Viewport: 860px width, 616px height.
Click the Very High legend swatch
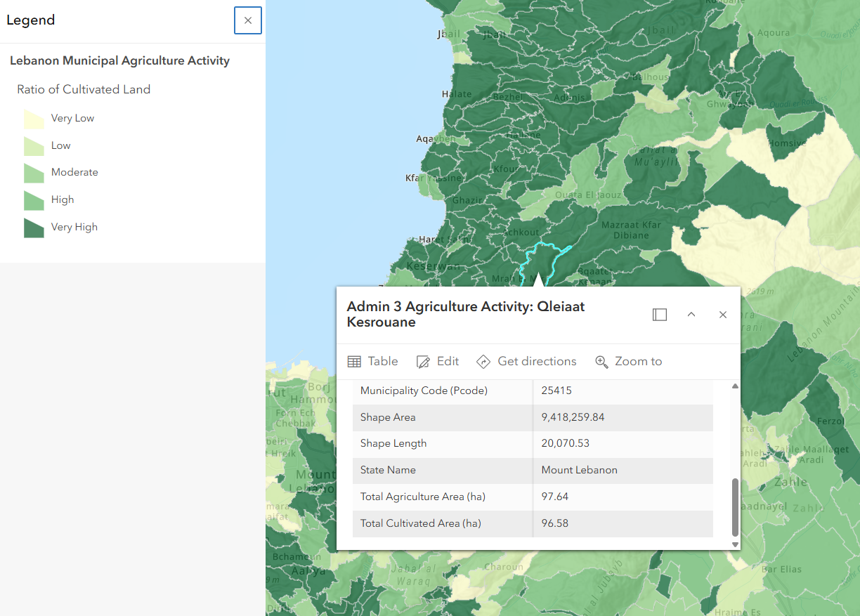pos(34,228)
